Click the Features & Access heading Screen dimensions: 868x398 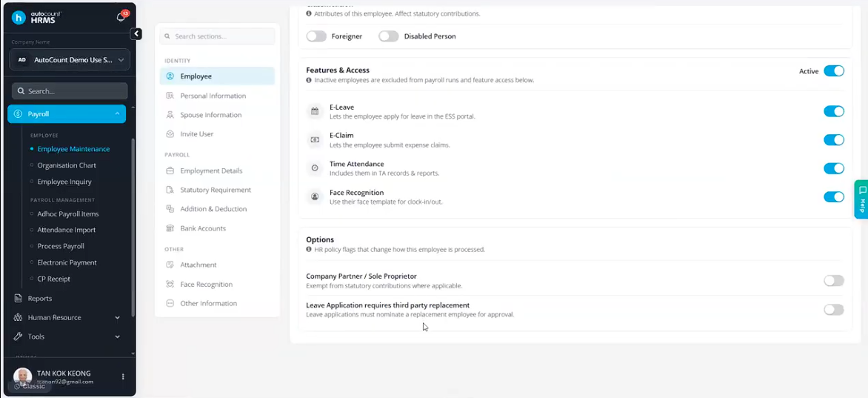pyautogui.click(x=338, y=70)
